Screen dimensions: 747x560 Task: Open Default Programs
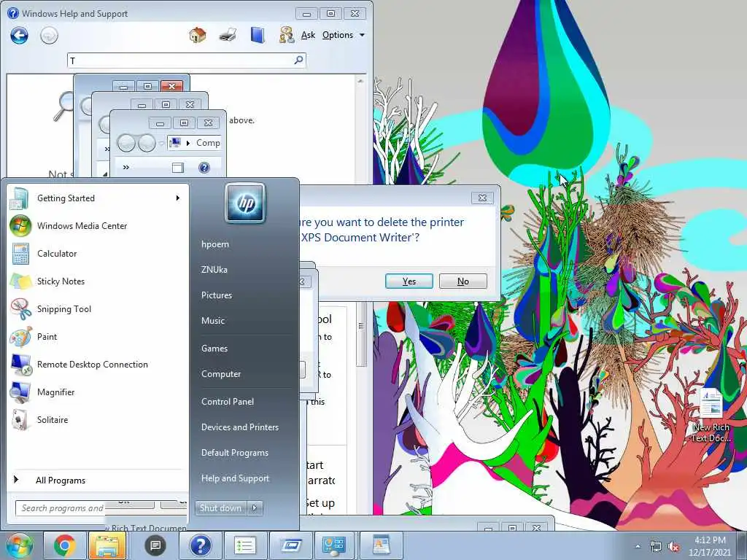235,453
